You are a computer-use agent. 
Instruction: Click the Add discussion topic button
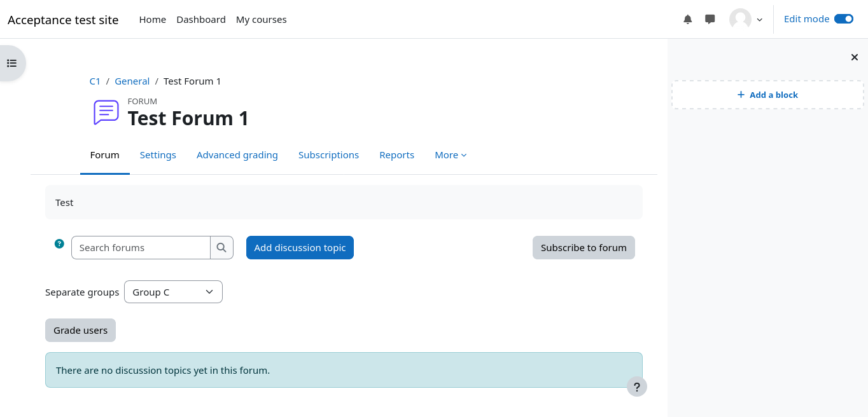click(300, 248)
